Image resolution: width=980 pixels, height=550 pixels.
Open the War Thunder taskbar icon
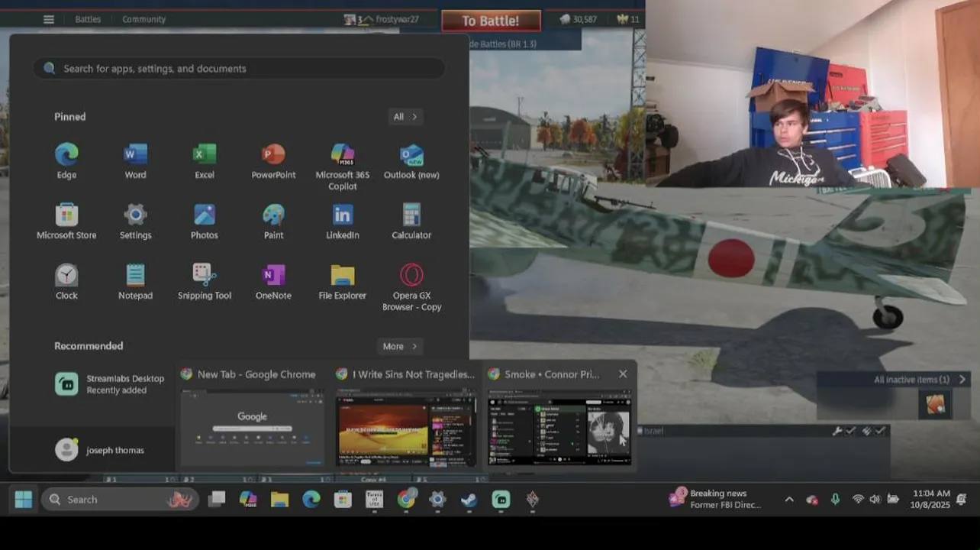point(532,500)
